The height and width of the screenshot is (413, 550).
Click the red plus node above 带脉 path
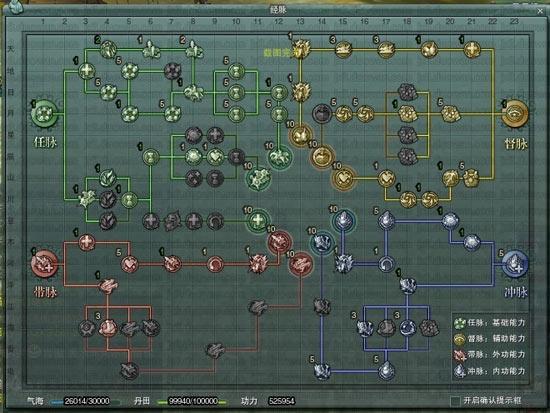click(86, 242)
